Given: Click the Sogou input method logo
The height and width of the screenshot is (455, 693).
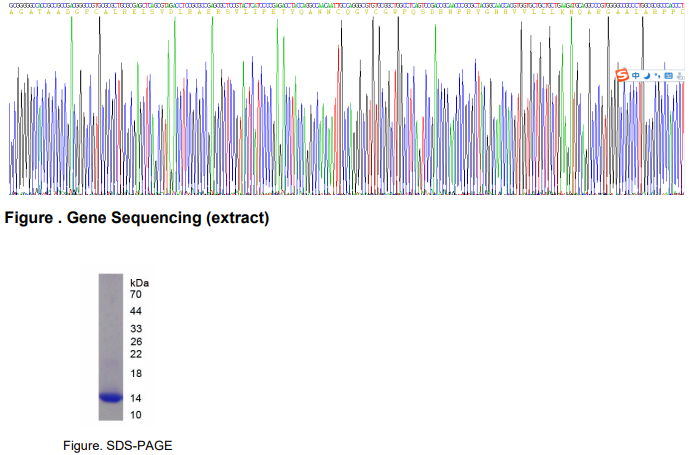Looking at the screenshot, I should point(621,75).
